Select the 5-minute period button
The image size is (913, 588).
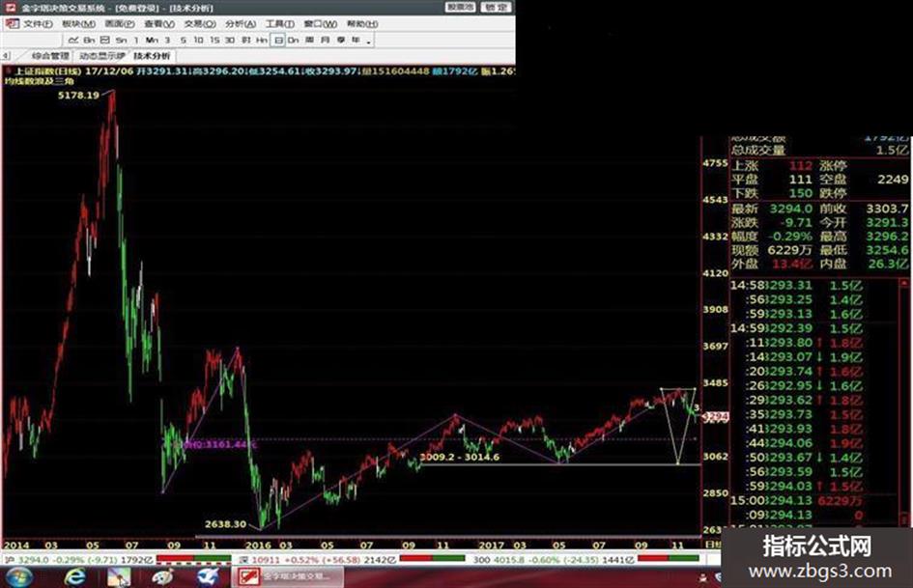[x=183, y=41]
